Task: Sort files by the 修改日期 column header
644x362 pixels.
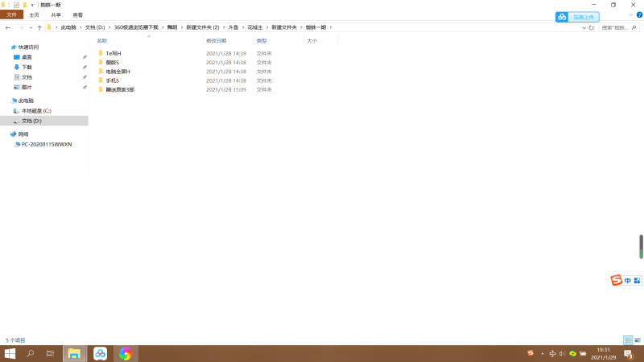Action: (216, 40)
